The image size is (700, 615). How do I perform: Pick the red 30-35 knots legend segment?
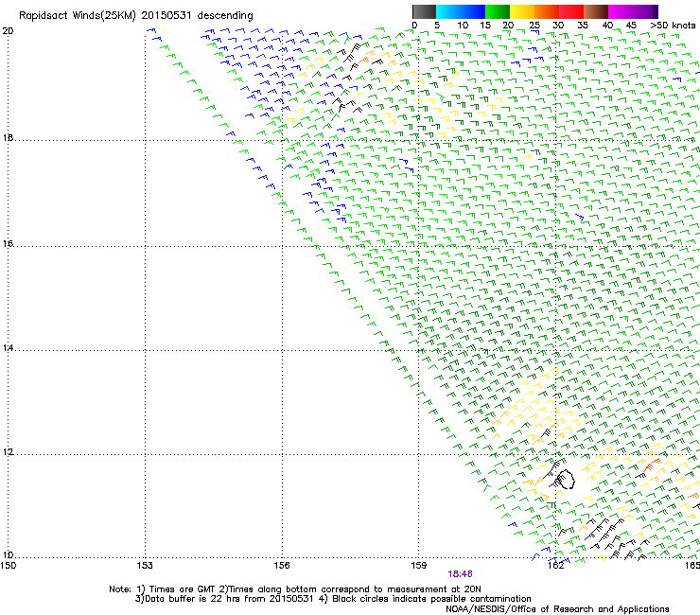pyautogui.click(x=571, y=11)
